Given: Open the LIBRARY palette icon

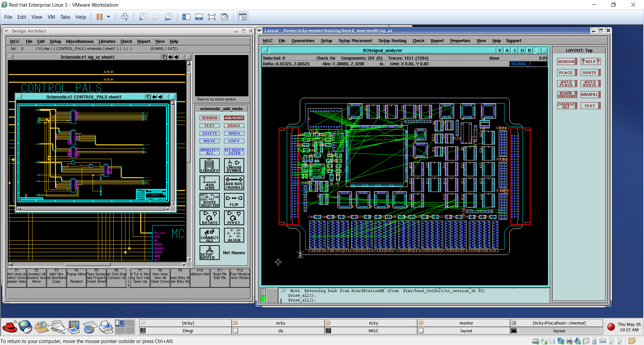Looking at the screenshot, I should coord(209,165).
